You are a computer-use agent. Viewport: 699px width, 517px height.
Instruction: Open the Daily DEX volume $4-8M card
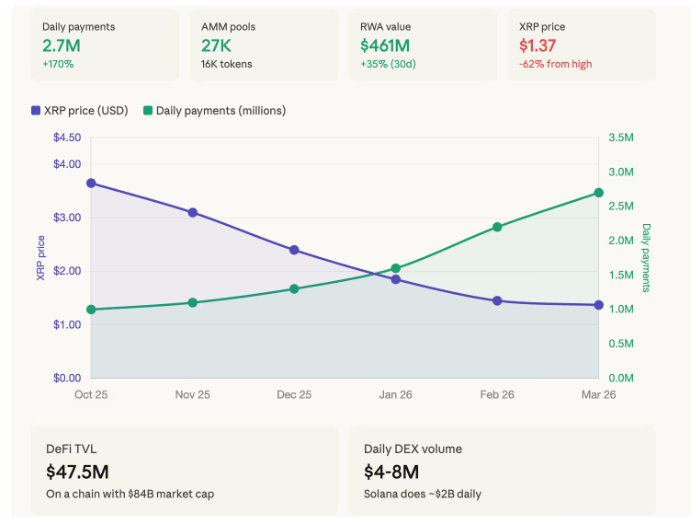tap(502, 471)
